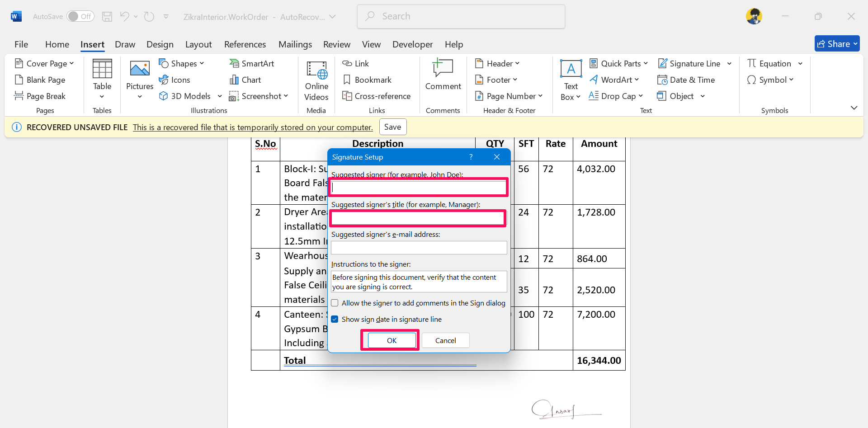This screenshot has width=868, height=428.
Task: Expand the Object dropdown arrow
Action: [703, 96]
